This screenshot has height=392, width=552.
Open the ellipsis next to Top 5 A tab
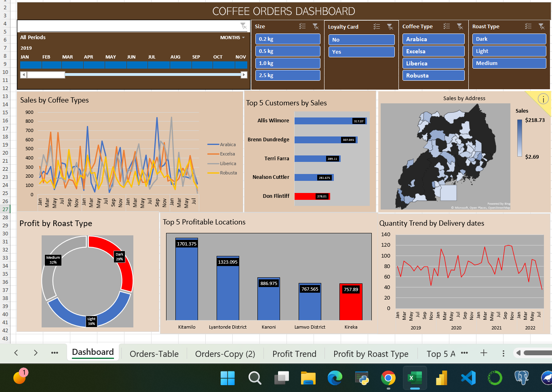[x=464, y=353]
